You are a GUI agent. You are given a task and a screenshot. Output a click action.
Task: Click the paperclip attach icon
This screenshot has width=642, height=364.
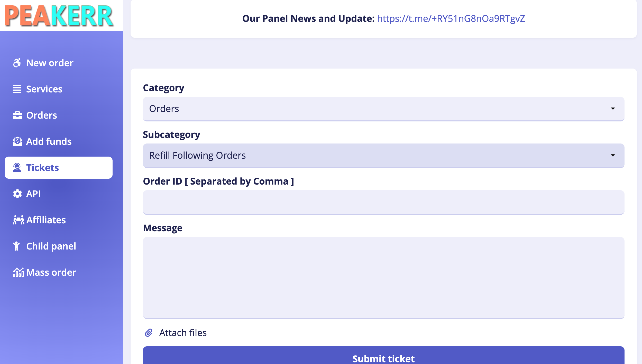149,333
